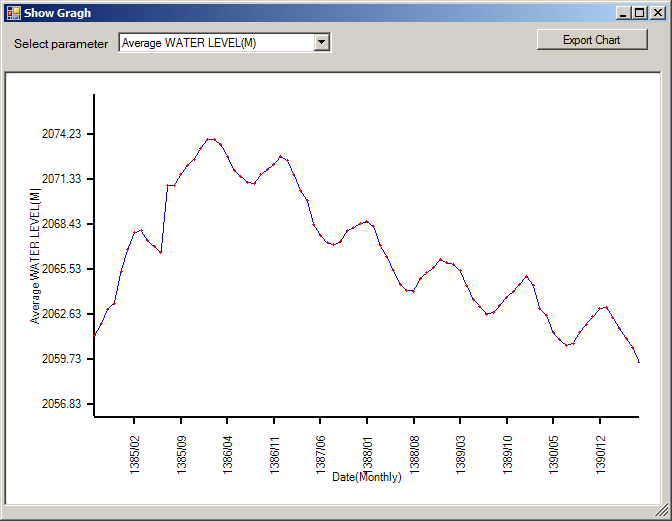Click the Date(Monthly) axis title
Screen dimensions: 672x521
367,477
